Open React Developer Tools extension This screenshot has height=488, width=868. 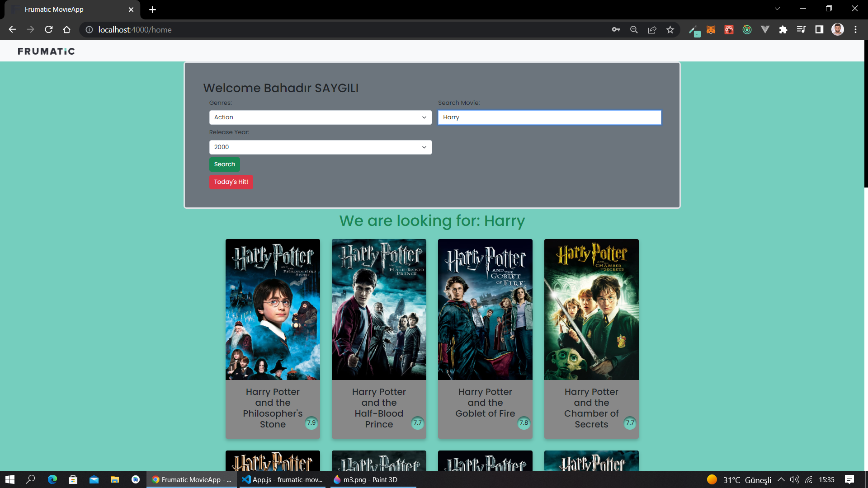pyautogui.click(x=729, y=29)
